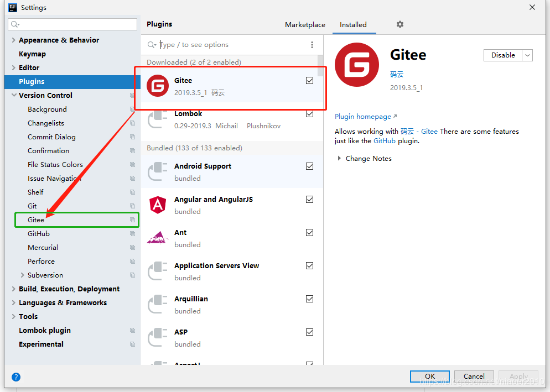Viewport: 550px width, 392px height.
Task: Expand the Appearance & Behavior section
Action: coord(13,40)
